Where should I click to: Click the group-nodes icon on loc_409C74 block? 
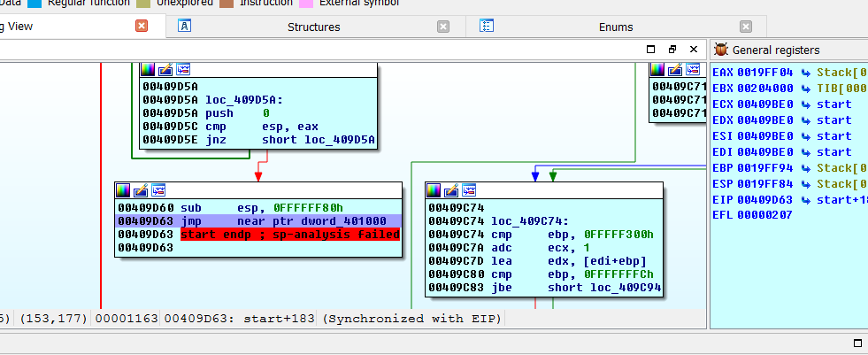click(468, 189)
